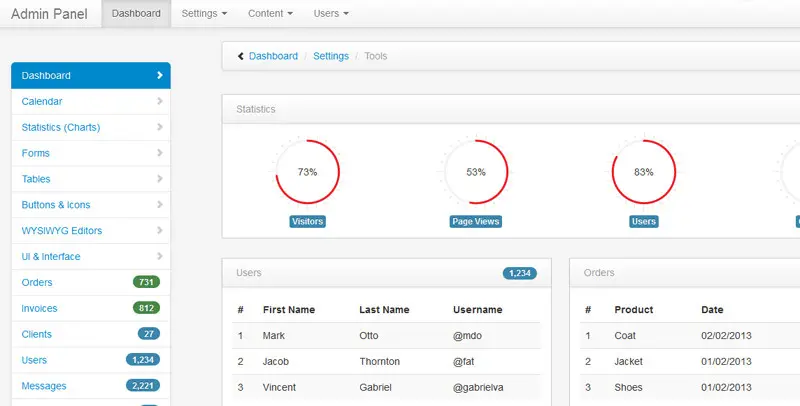Click the chevron arrow on the Dashboard sidebar item
The image size is (800, 406).
pos(160,75)
